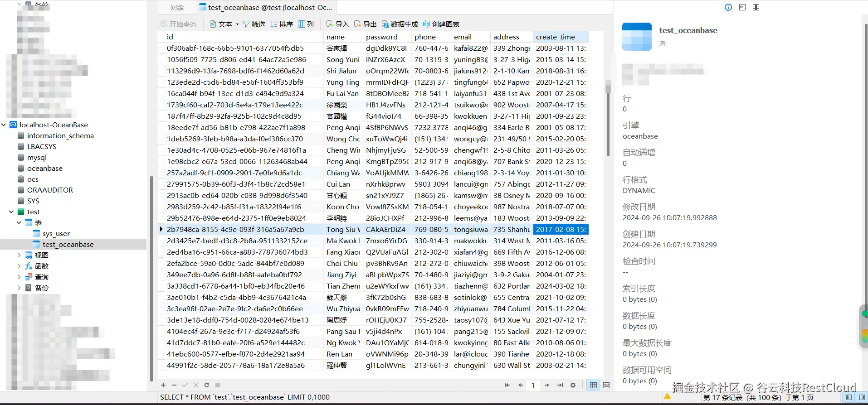Open Data Generation (数据生成) tool
868x405 pixels.
point(400,24)
